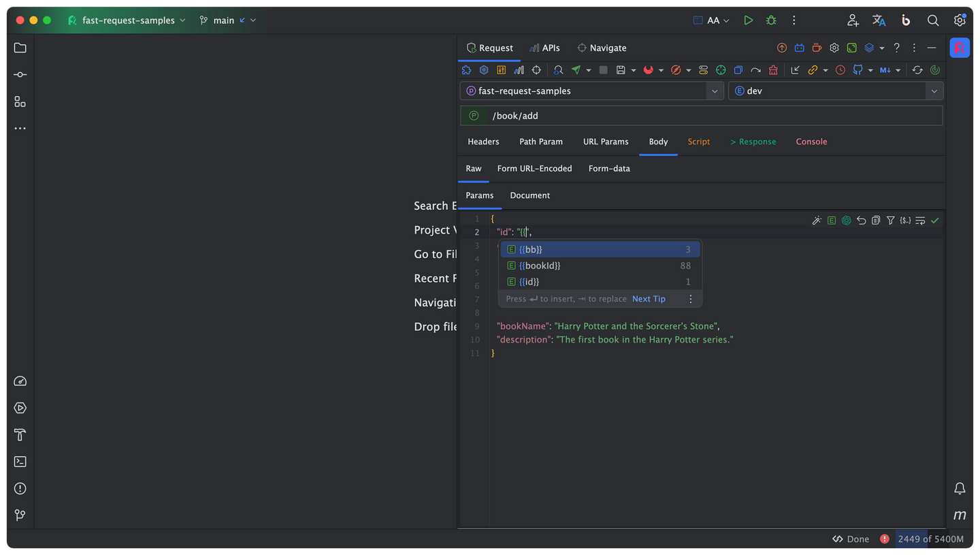
Task: Click the red broom clear icon
Action: coord(773,70)
